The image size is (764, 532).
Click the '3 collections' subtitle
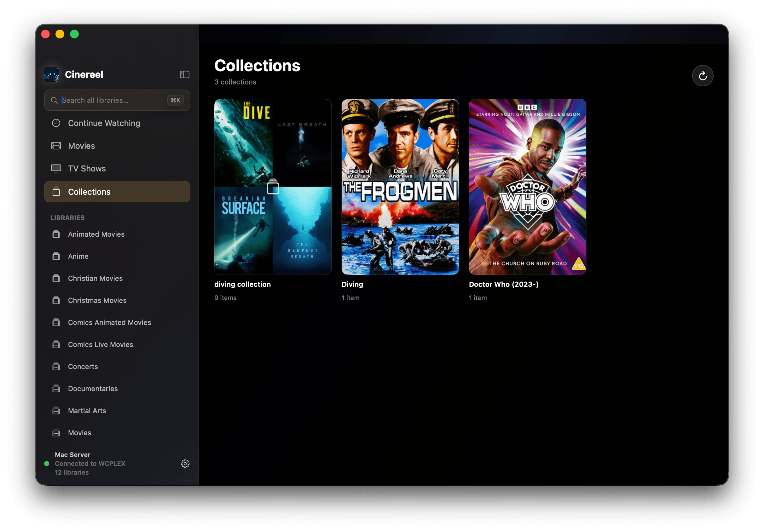(x=235, y=82)
